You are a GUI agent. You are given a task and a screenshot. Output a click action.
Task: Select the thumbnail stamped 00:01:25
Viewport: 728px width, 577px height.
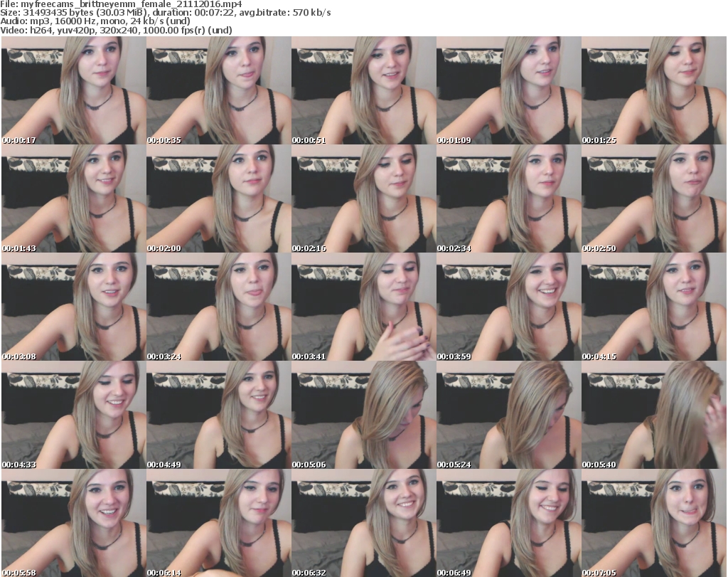(654, 90)
